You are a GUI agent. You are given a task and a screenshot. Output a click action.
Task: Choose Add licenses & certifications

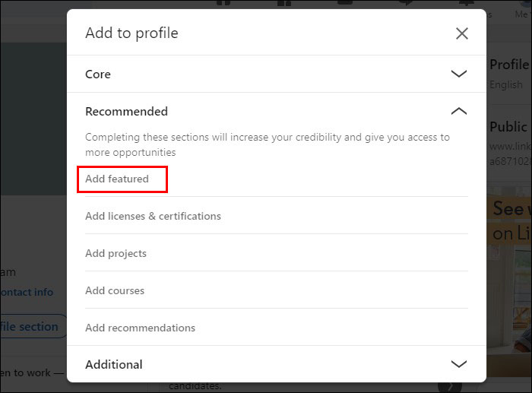tap(153, 216)
